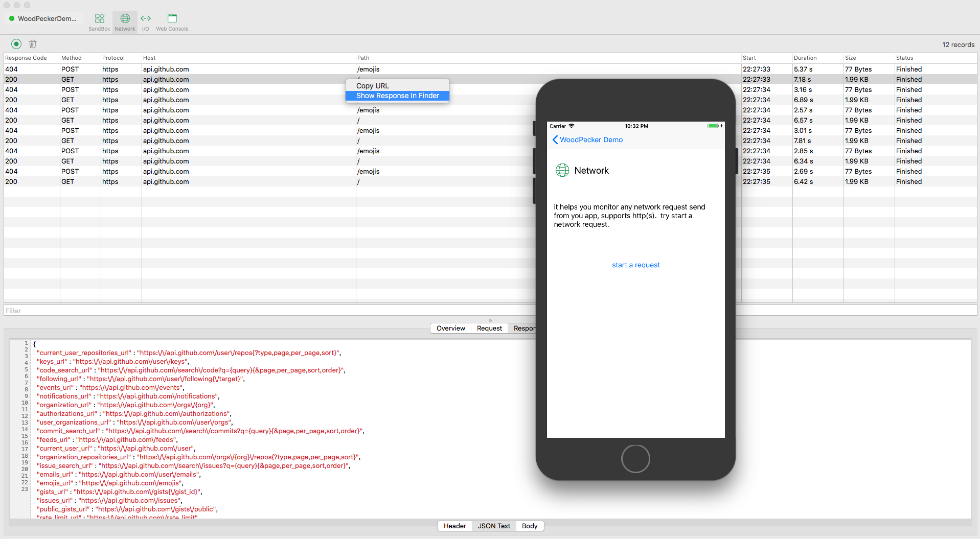Select the record with duration 6.34 s
This screenshot has height=539, width=980.
pos(490,161)
